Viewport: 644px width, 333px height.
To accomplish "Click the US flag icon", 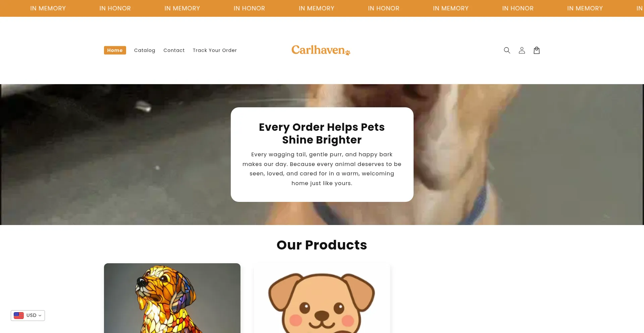I will [19, 316].
